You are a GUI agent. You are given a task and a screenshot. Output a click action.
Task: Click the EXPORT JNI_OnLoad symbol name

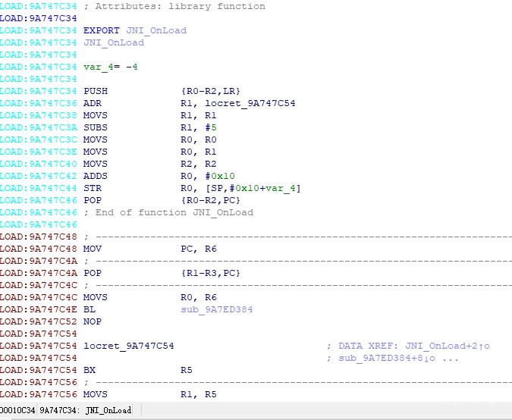[156, 30]
